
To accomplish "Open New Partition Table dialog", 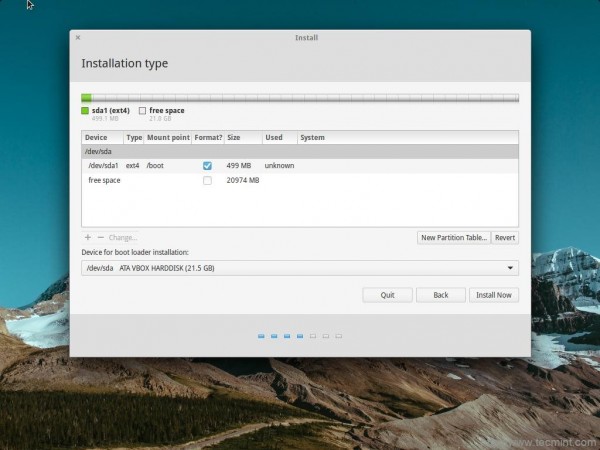I will point(454,238).
